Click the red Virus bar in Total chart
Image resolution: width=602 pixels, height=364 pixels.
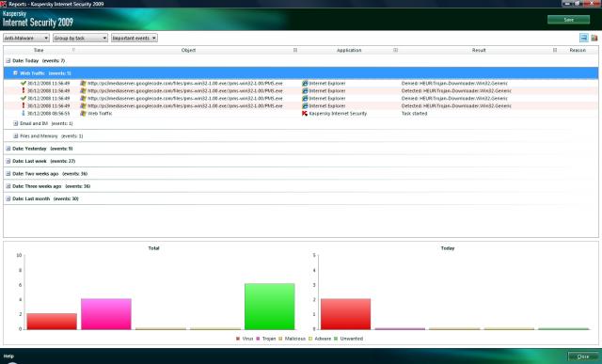pos(52,322)
